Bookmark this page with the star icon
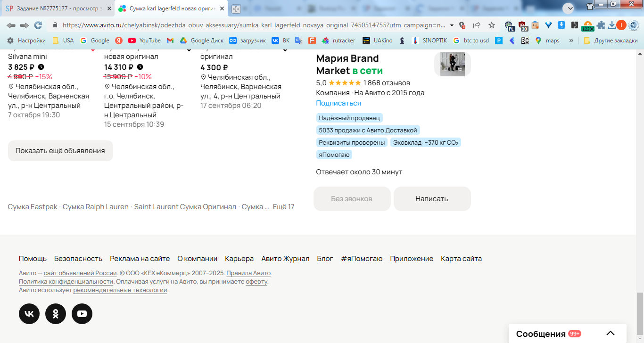Screen dimensions: 644x343 pyautogui.click(x=492, y=25)
